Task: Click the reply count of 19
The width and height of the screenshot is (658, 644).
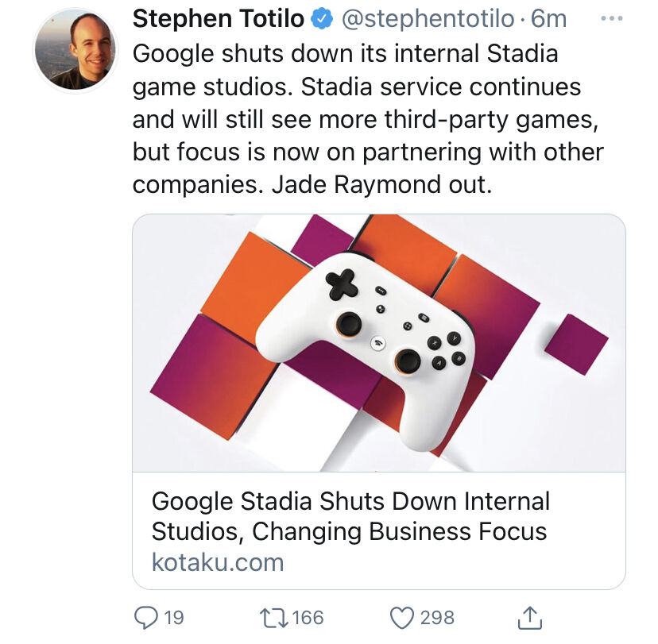Action: coord(173,617)
